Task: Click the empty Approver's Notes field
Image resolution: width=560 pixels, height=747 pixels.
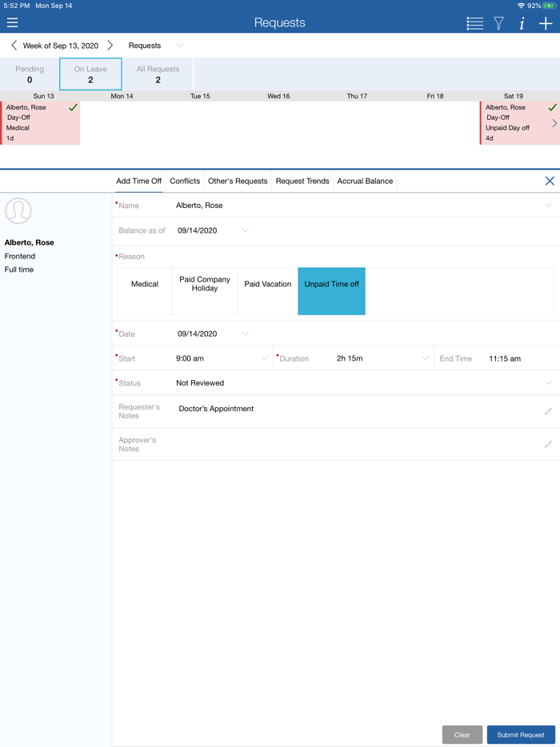Action: [358, 444]
